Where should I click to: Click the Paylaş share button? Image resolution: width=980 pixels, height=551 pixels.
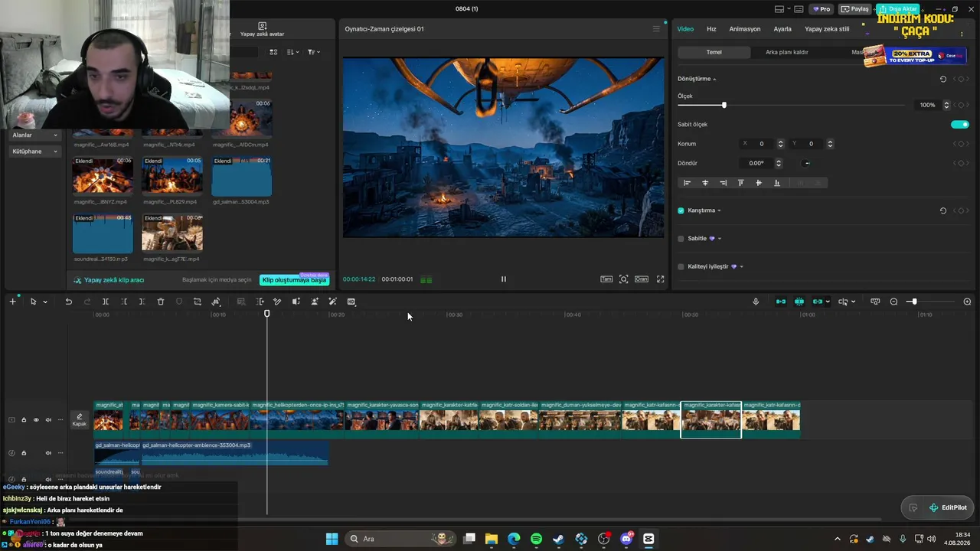tap(855, 9)
